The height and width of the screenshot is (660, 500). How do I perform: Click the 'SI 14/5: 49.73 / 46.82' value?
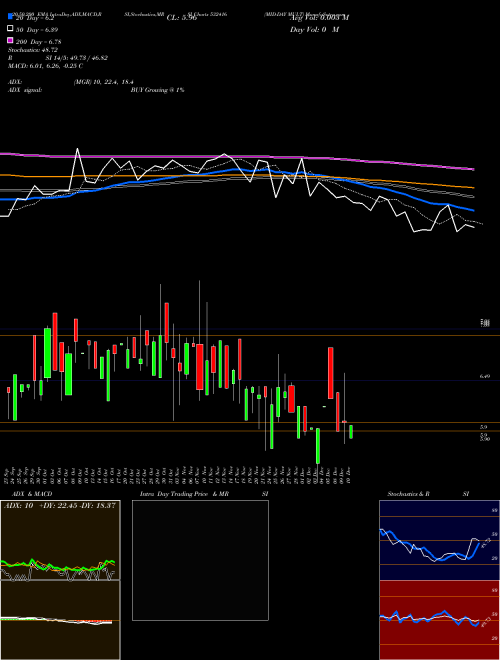[77, 58]
